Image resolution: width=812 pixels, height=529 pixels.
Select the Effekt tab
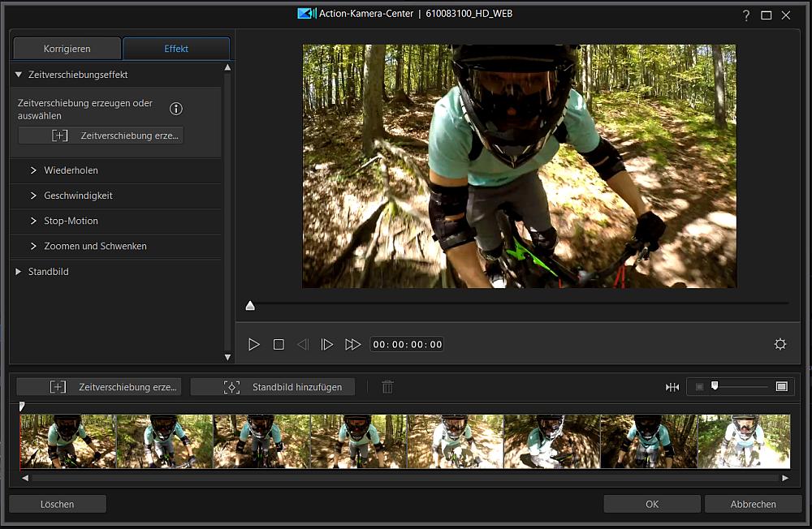[176, 49]
